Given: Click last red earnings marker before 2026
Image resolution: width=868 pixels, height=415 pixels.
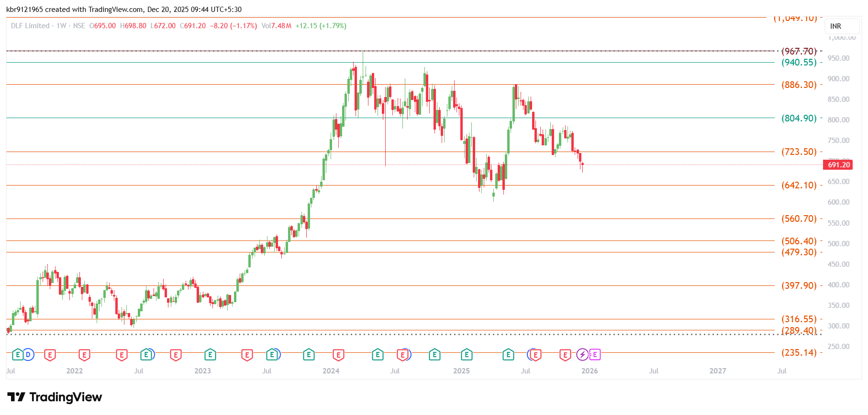Looking at the screenshot, I should [x=565, y=354].
